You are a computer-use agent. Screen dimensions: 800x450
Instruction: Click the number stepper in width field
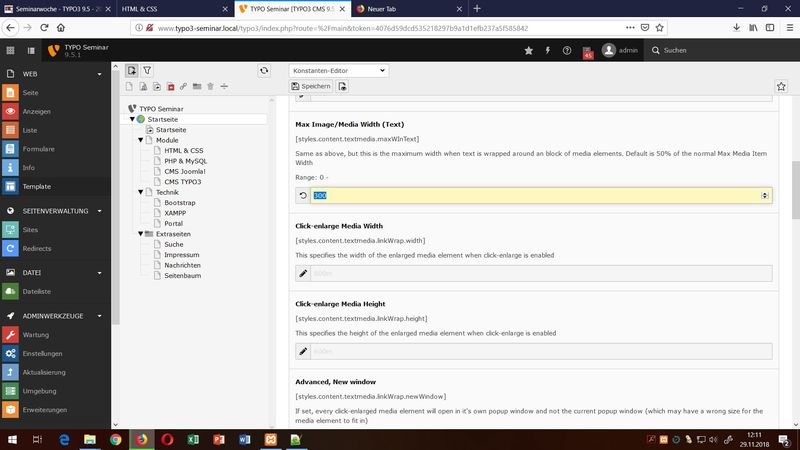[766, 195]
